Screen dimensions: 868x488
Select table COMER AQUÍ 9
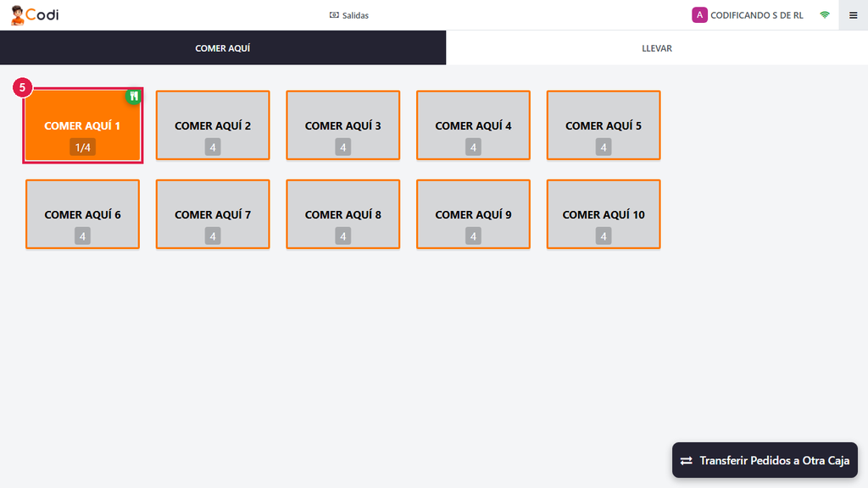473,214
